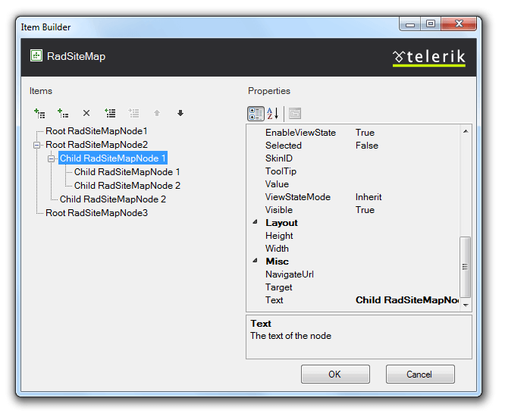The width and height of the screenshot is (505, 420).
Task: Collapse the Misc property category
Action: (x=255, y=261)
